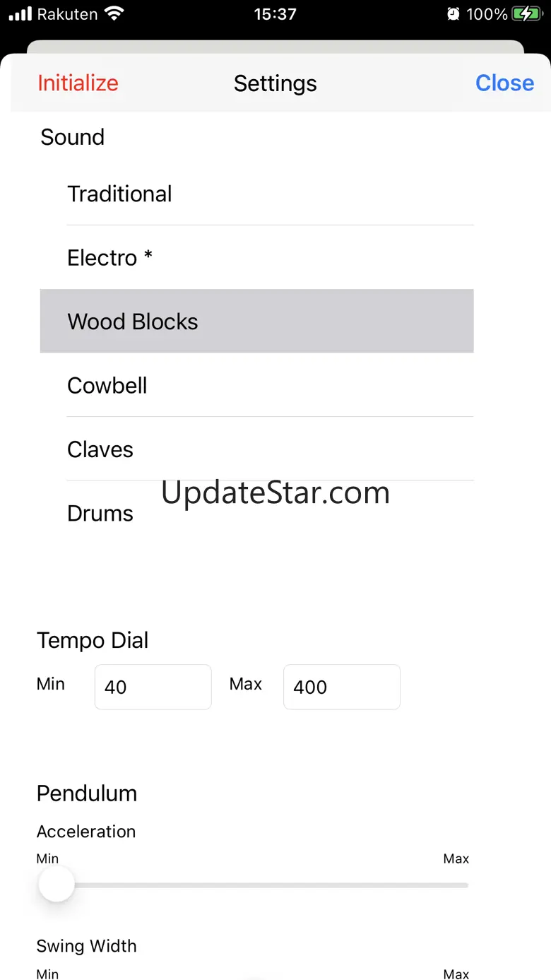
Task: Tap the 100% battery percentage
Action: pos(487,13)
